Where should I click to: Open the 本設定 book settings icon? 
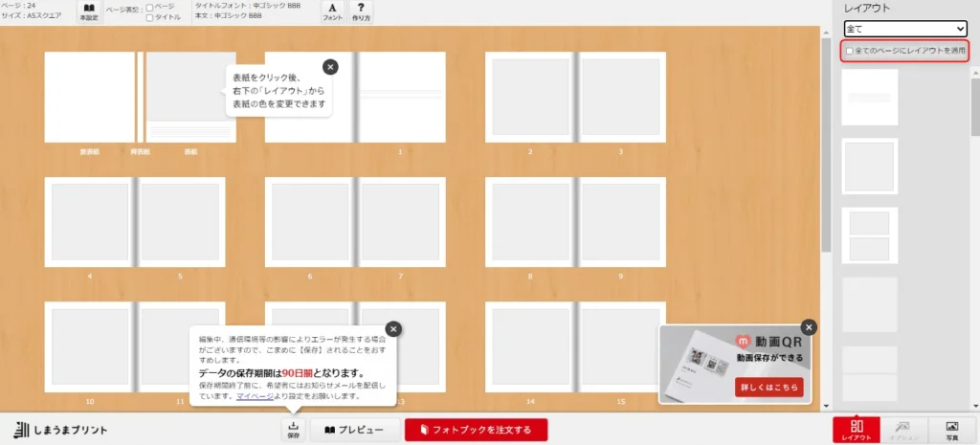(88, 11)
